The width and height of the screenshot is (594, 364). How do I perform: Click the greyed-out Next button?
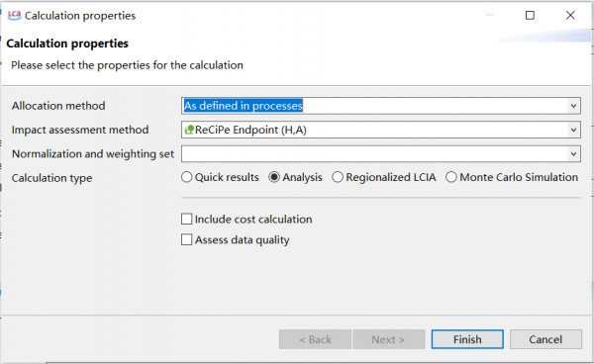pyautogui.click(x=389, y=339)
